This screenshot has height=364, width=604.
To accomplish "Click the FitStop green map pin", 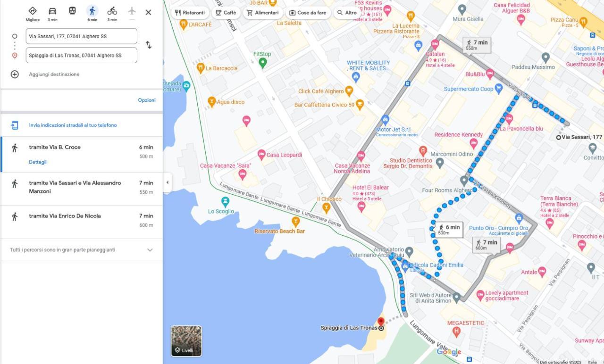I will (263, 63).
